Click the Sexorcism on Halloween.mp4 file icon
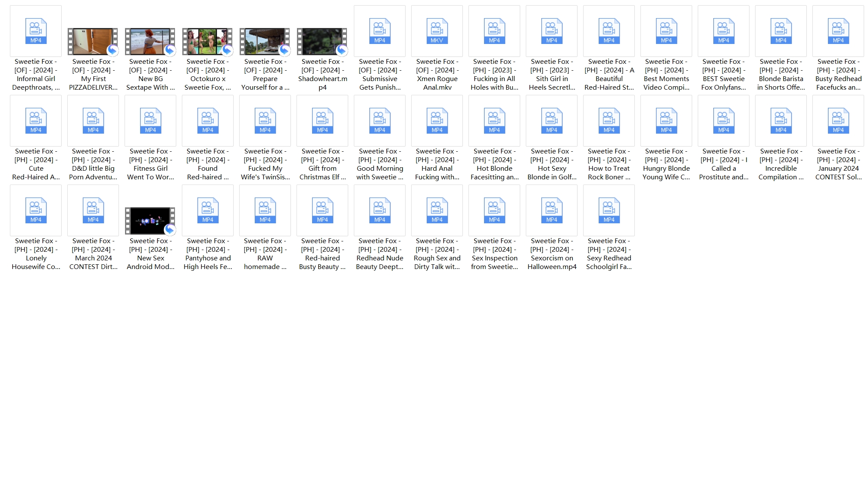 (x=552, y=210)
